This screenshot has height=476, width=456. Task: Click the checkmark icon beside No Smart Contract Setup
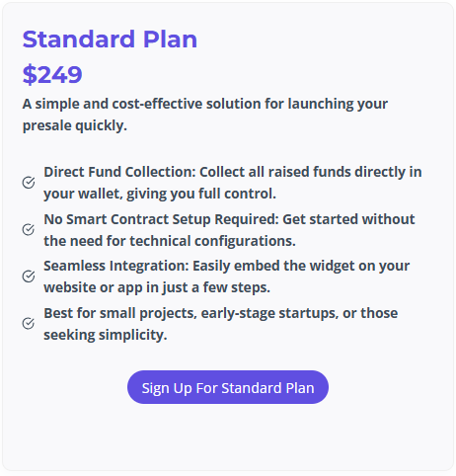(x=29, y=230)
